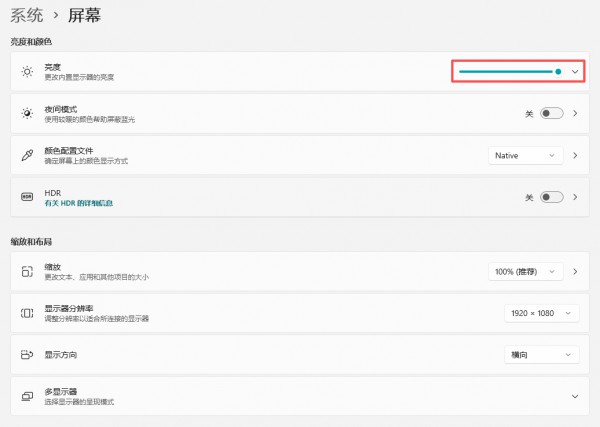Click the display resolution icon
Screen dimensions: 600x427
click(27, 313)
